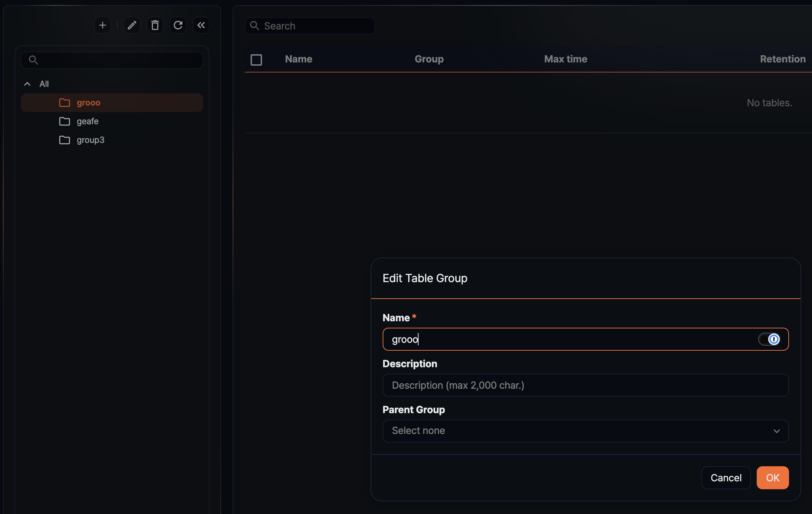This screenshot has height=514, width=812.
Task: Select the grooo group in tree
Action: (x=88, y=103)
